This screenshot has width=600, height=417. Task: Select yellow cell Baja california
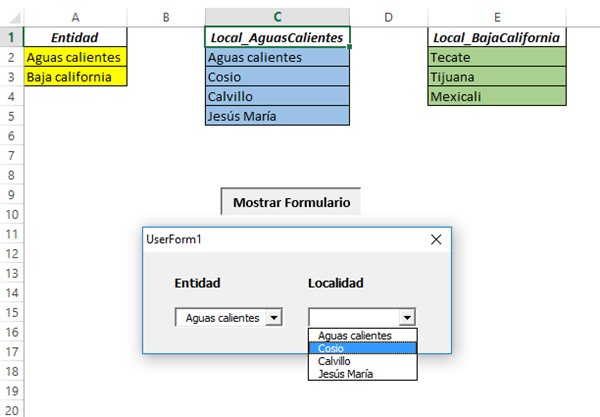76,76
